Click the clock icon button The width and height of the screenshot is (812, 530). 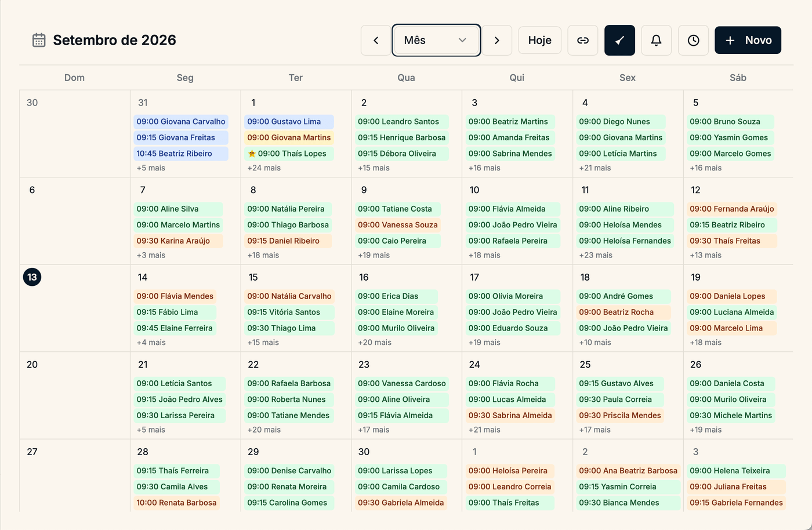(694, 41)
